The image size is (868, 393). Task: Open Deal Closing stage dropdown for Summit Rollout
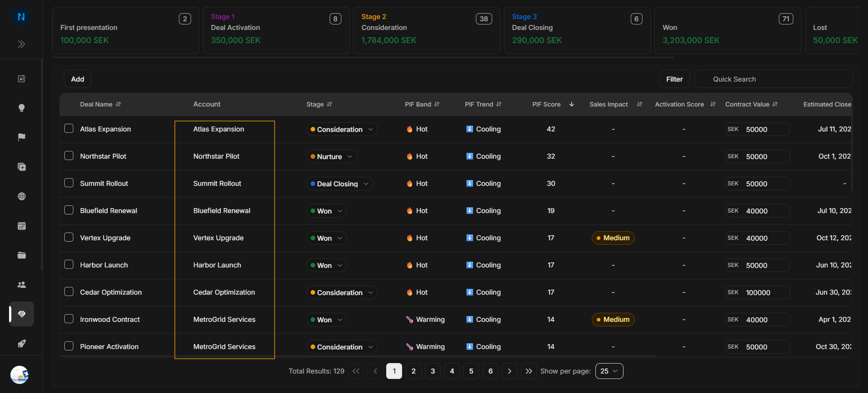click(x=339, y=184)
